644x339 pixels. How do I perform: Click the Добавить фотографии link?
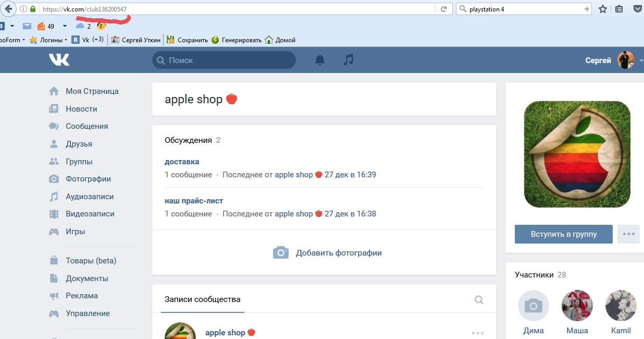click(339, 253)
